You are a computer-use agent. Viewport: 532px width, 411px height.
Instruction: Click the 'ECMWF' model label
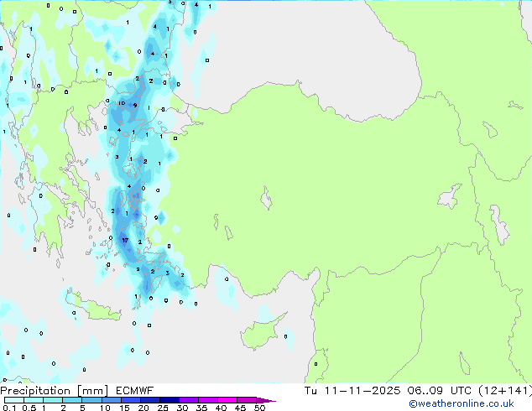pos(135,391)
